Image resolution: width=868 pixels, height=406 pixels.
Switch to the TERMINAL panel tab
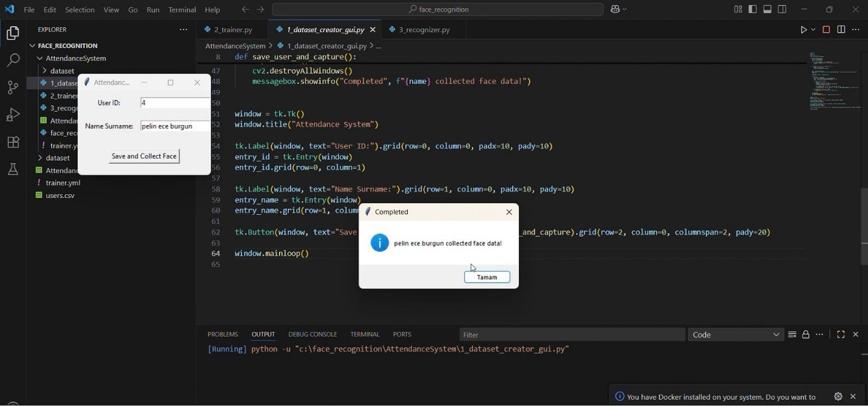364,334
